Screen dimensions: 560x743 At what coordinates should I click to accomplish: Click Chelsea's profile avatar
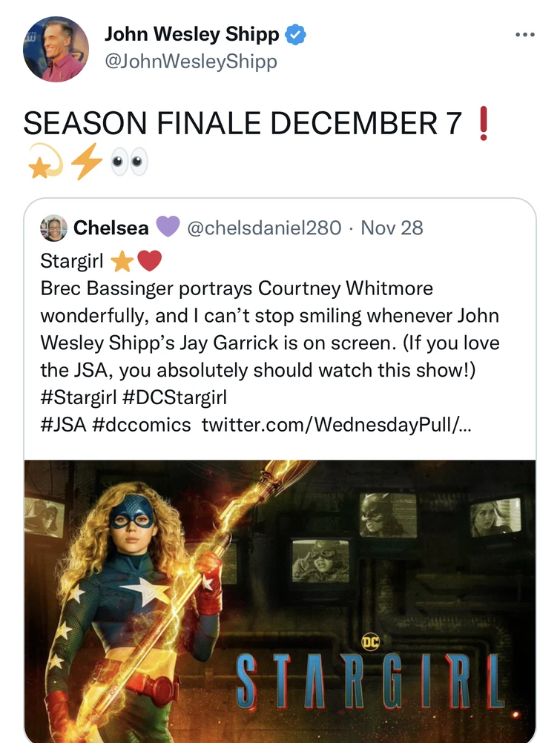[x=52, y=228]
